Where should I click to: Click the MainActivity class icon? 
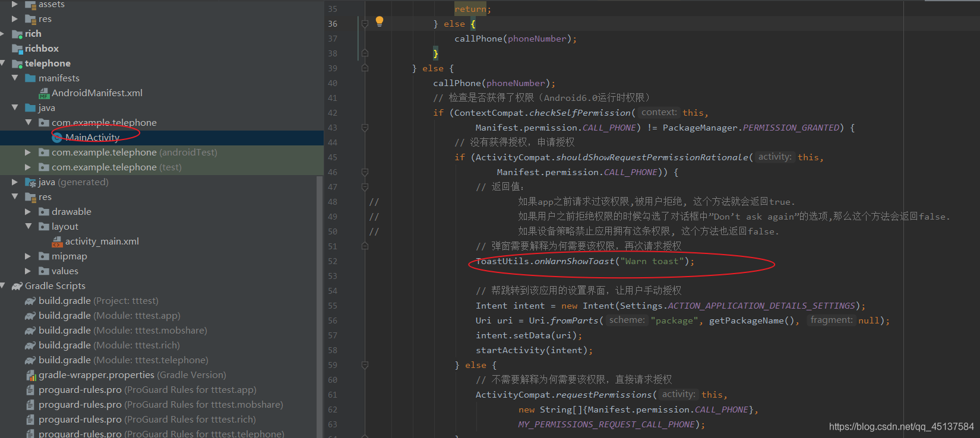tap(58, 138)
